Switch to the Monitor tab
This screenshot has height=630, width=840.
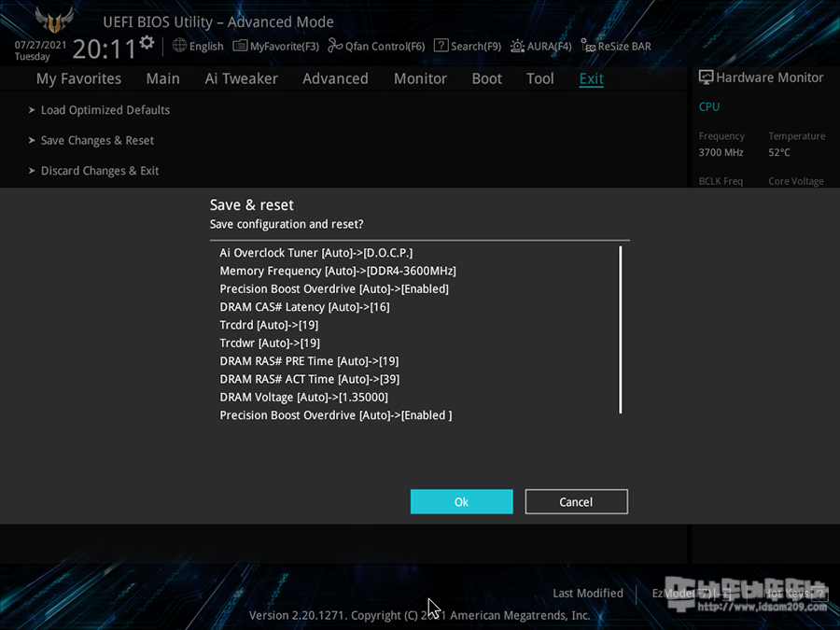pos(420,78)
